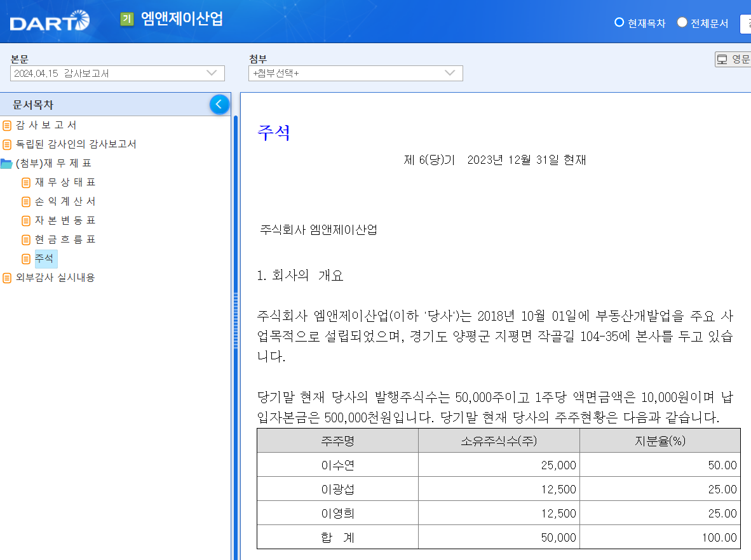Image resolution: width=751 pixels, height=560 pixels.
Task: Click document icon beside 외부감사 실시내용
Action: click(x=7, y=278)
